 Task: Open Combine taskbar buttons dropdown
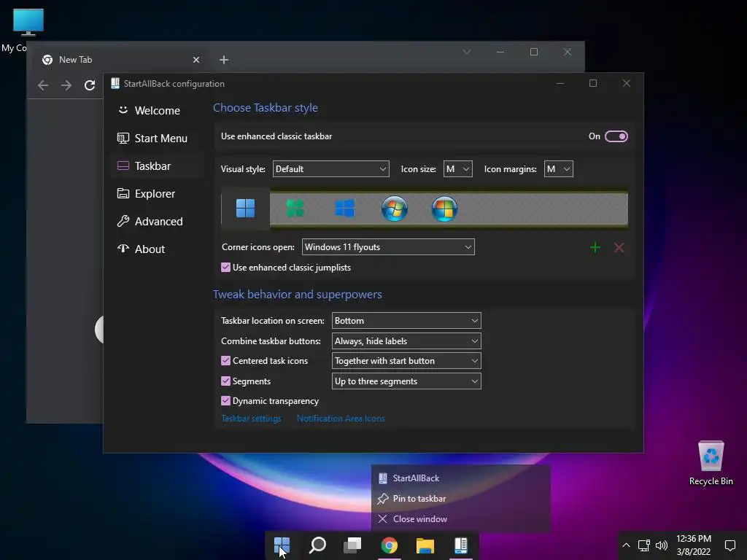coord(406,341)
